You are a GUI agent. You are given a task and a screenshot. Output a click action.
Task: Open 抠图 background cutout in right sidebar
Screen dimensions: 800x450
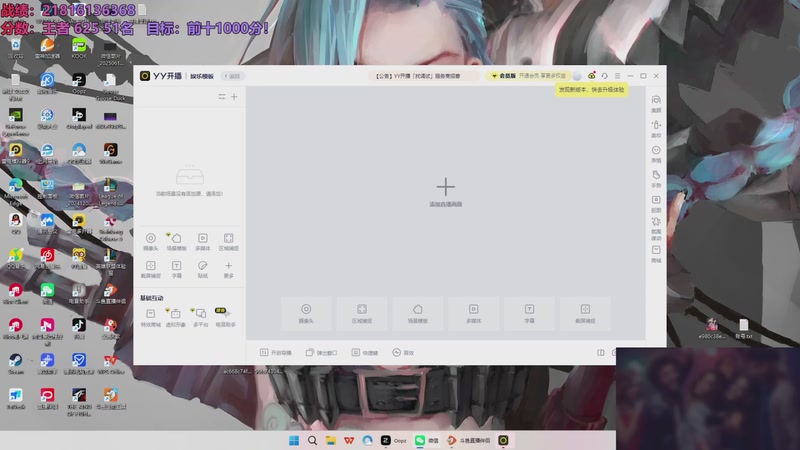[656, 204]
